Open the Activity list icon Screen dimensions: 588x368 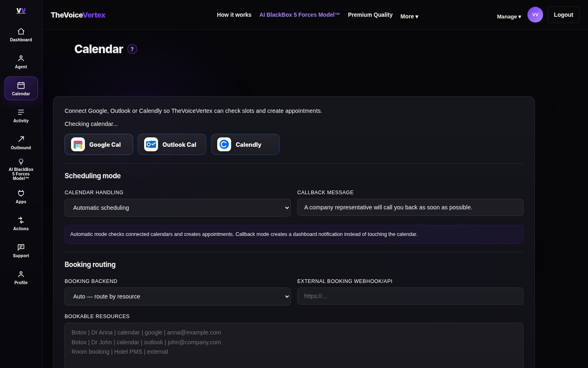(21, 112)
